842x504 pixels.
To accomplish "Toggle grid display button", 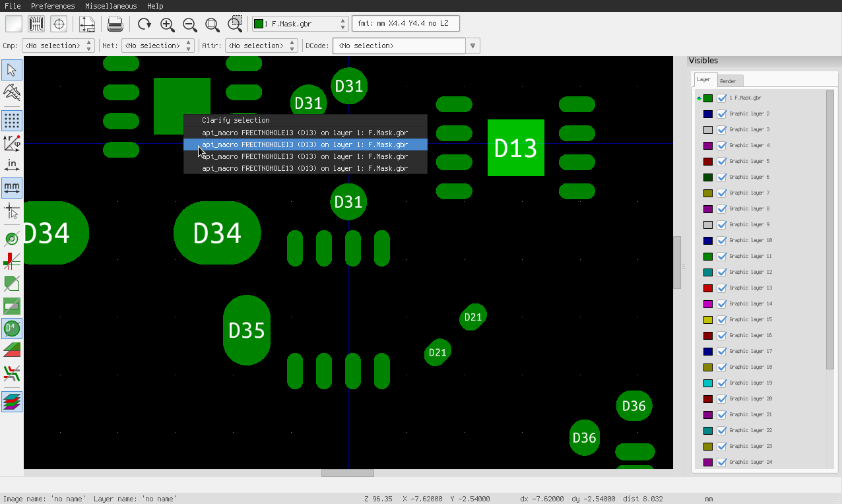I will tap(12, 121).
